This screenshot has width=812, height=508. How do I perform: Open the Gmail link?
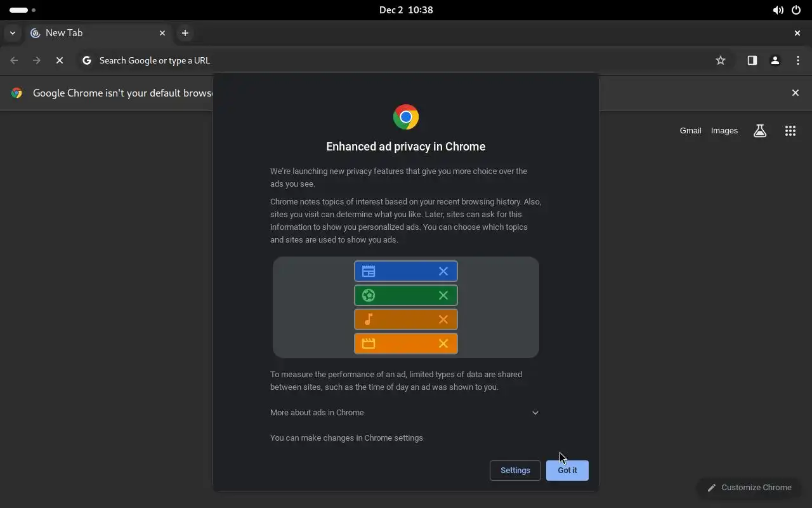(x=690, y=131)
